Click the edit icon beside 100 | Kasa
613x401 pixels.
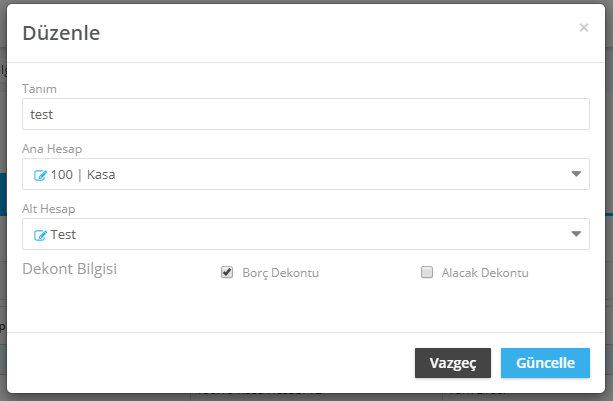tap(40, 175)
